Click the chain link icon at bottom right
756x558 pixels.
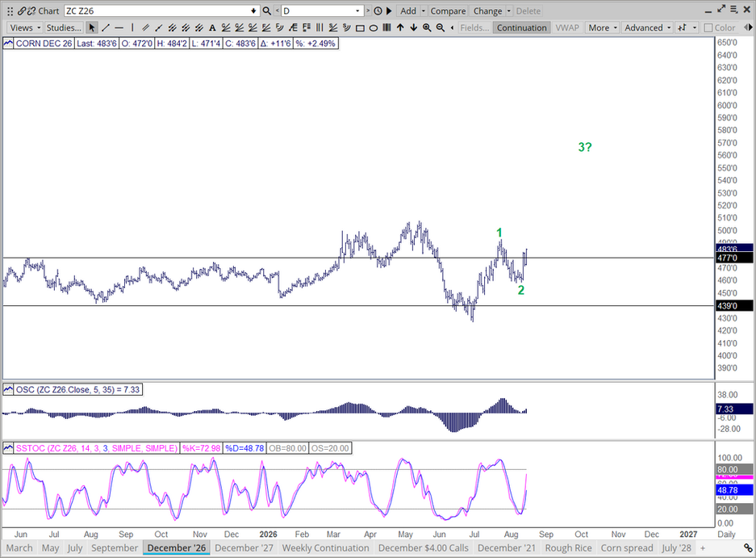(x=748, y=548)
